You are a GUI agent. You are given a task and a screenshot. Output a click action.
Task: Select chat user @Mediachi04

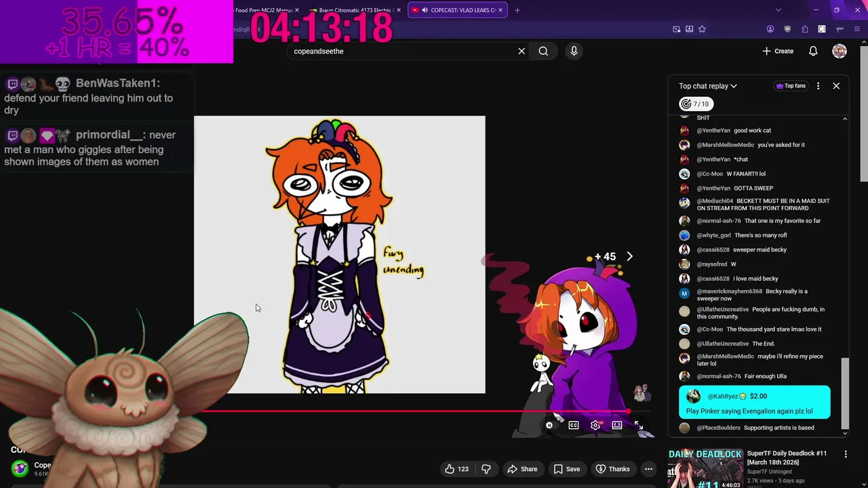(715, 201)
